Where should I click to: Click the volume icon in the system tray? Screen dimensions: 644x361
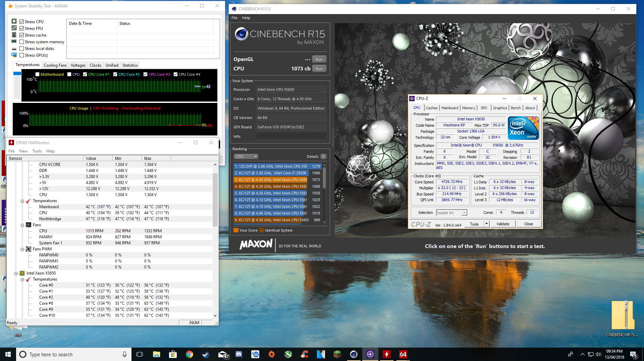click(x=599, y=354)
